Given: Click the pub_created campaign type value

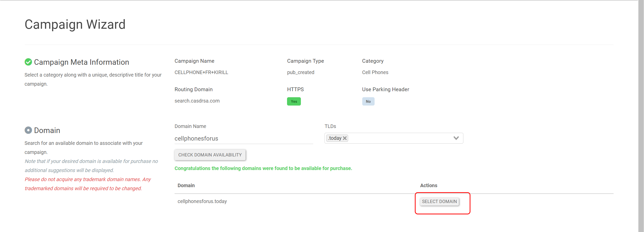Looking at the screenshot, I should tap(301, 73).
